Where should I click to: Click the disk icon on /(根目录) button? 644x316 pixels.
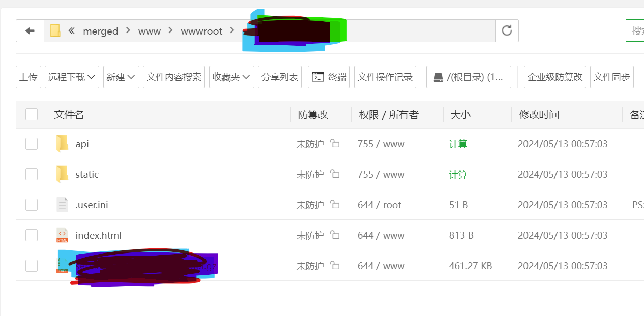(x=438, y=77)
